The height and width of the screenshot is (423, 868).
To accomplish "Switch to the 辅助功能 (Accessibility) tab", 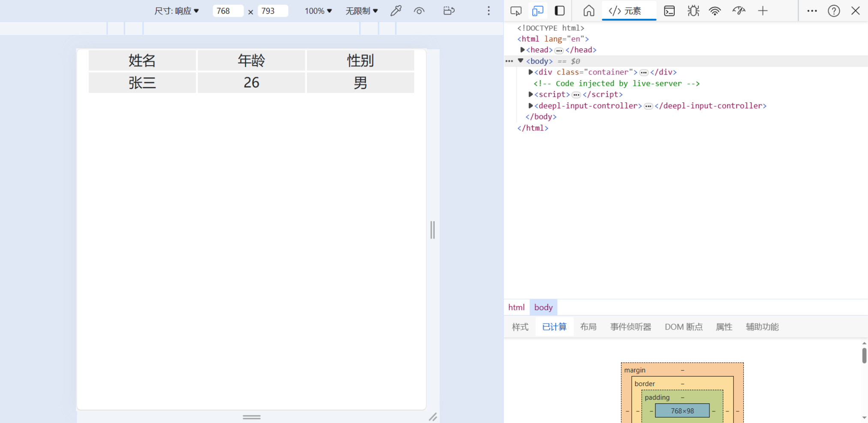I will [762, 327].
